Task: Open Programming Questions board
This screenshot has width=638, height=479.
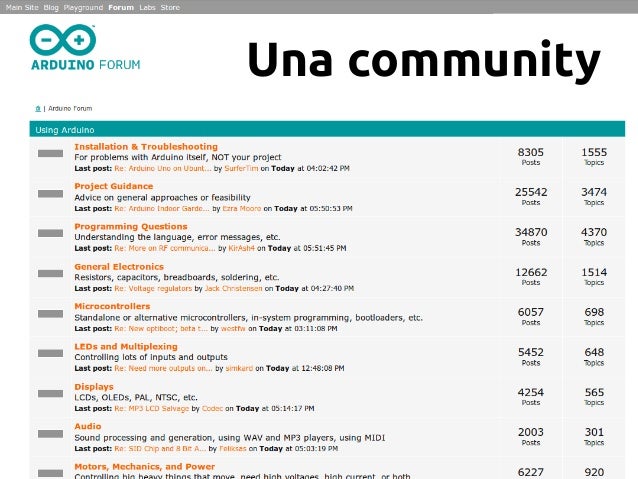Action: 131,226
